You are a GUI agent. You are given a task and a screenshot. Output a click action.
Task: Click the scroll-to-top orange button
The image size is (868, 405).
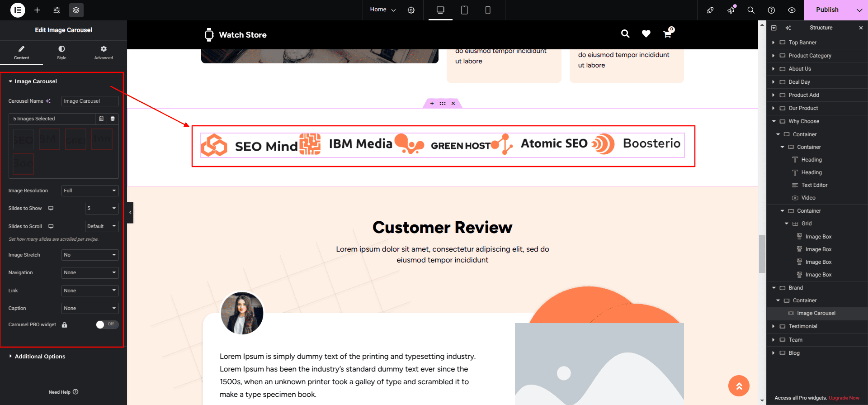[x=739, y=386]
